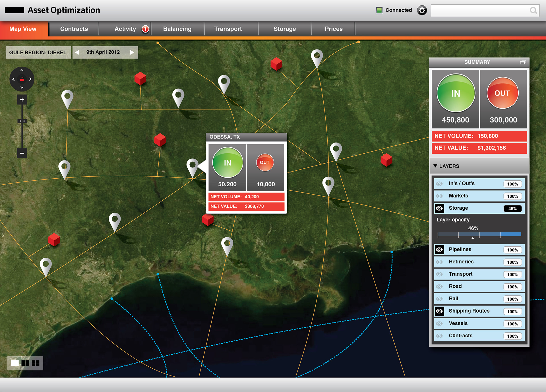Click the red lock in pan control
Image resolution: width=546 pixels, height=392 pixels.
click(x=22, y=79)
